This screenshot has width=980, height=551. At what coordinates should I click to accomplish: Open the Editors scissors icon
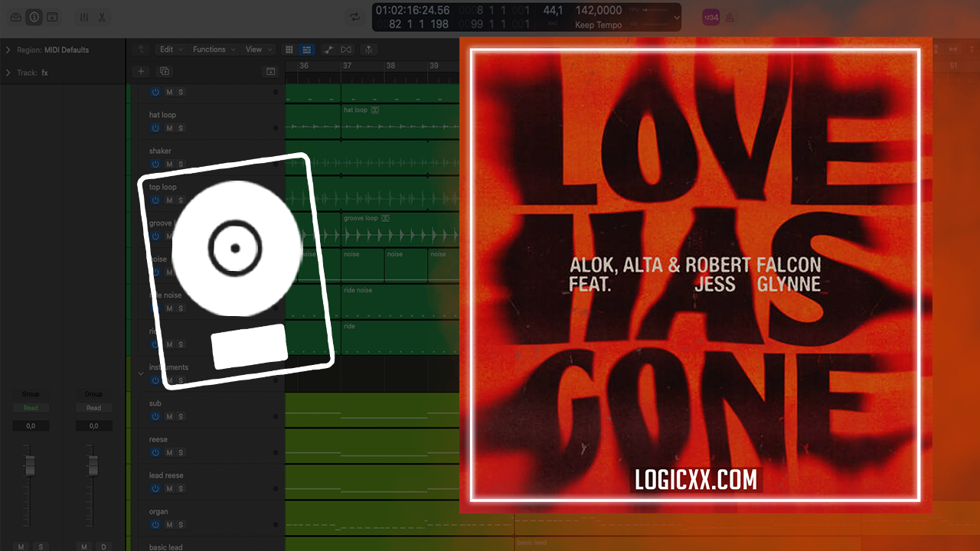click(x=102, y=17)
